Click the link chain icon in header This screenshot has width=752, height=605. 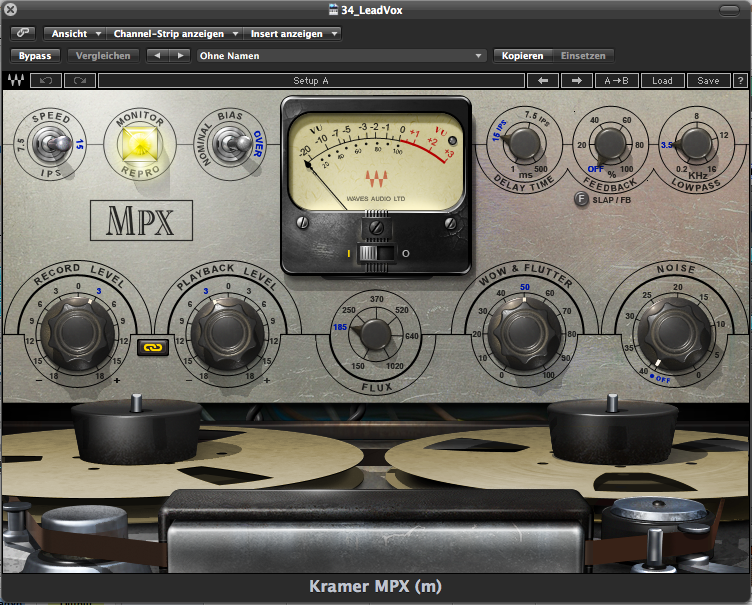pyautogui.click(x=22, y=34)
